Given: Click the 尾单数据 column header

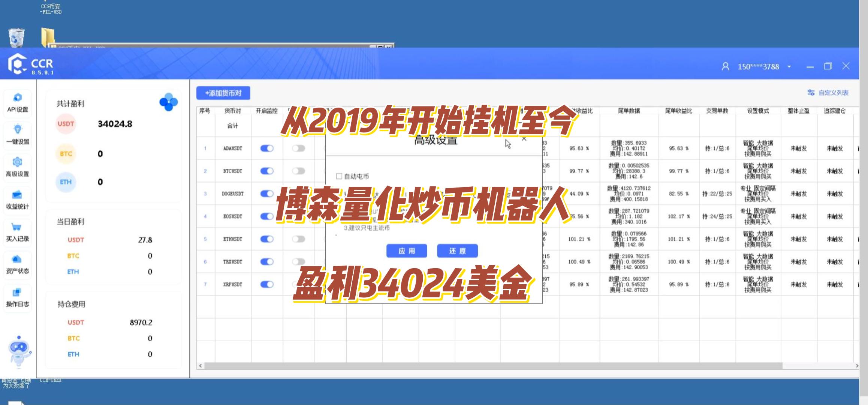Looking at the screenshot, I should point(629,111).
